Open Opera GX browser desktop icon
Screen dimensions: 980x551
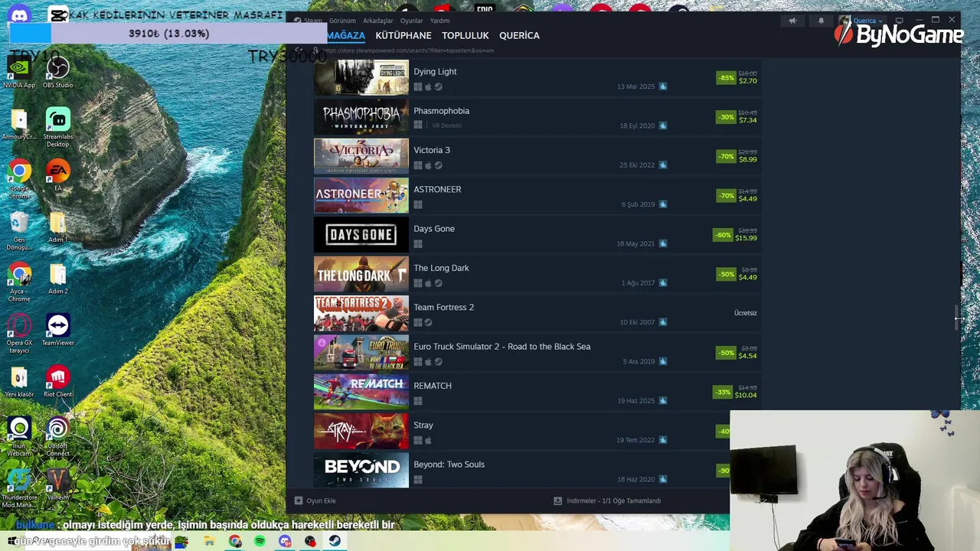coord(19,334)
